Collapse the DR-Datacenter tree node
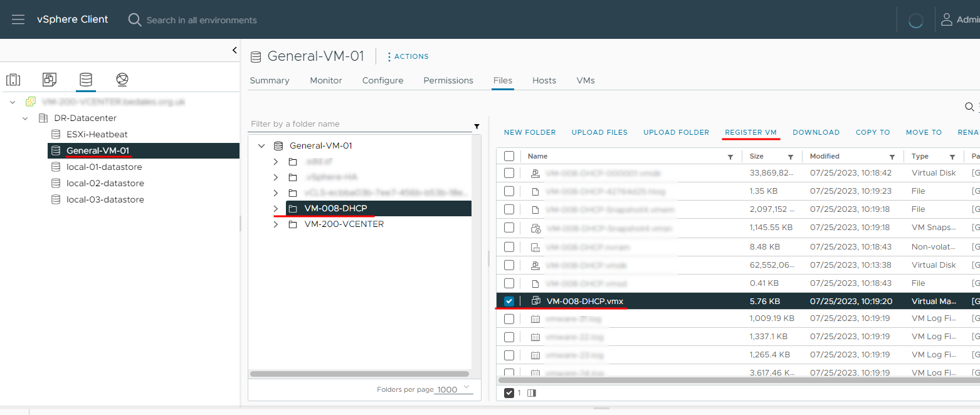The image size is (980, 415). point(25,118)
